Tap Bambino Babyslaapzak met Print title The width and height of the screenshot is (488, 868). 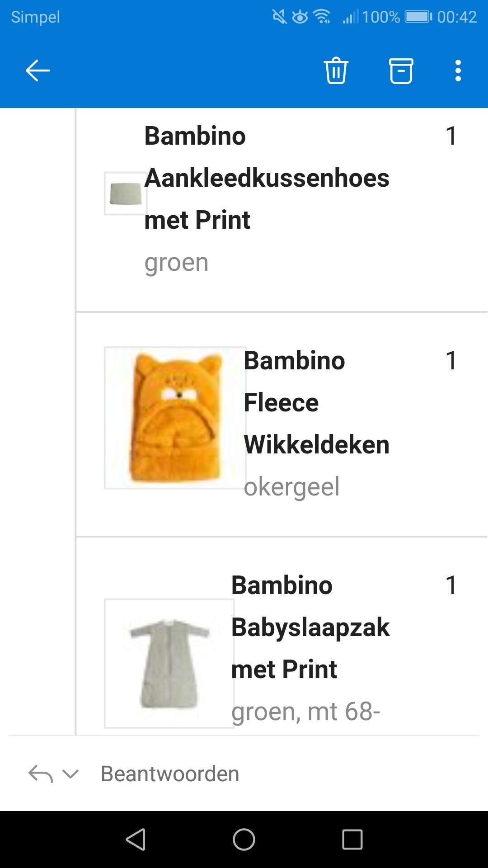click(x=310, y=627)
